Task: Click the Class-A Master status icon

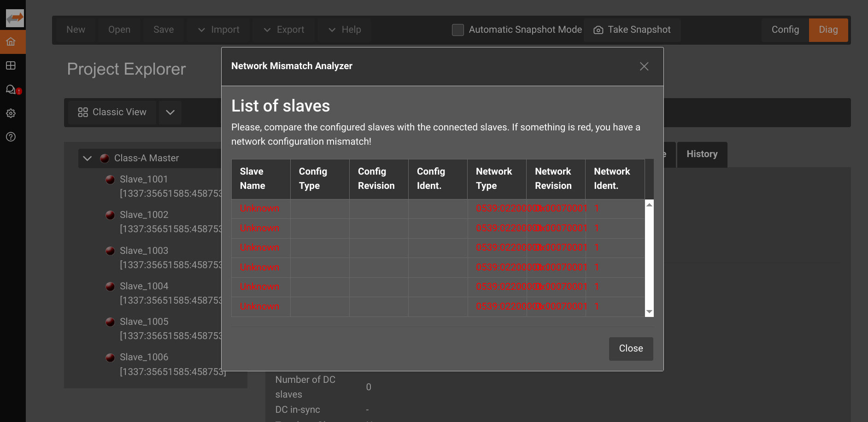Action: pyautogui.click(x=105, y=158)
